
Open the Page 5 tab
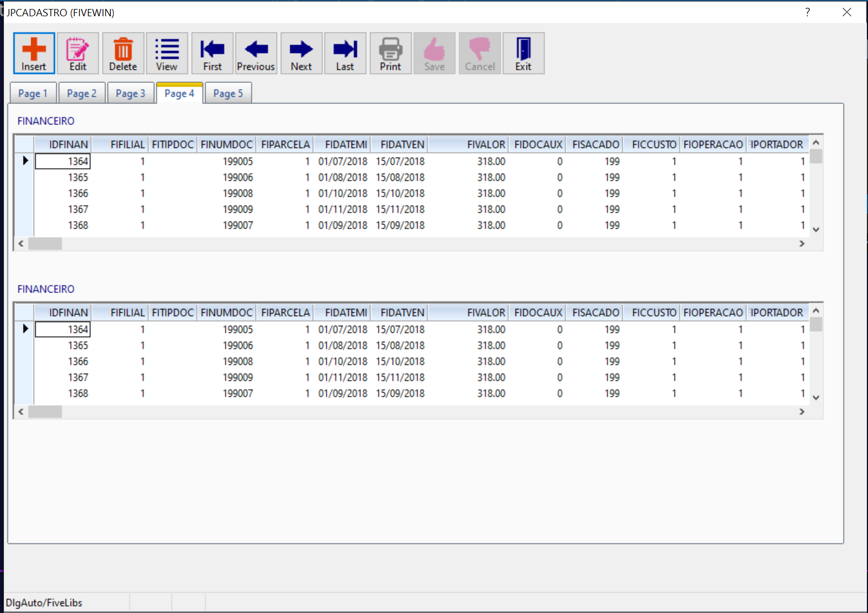[228, 94]
